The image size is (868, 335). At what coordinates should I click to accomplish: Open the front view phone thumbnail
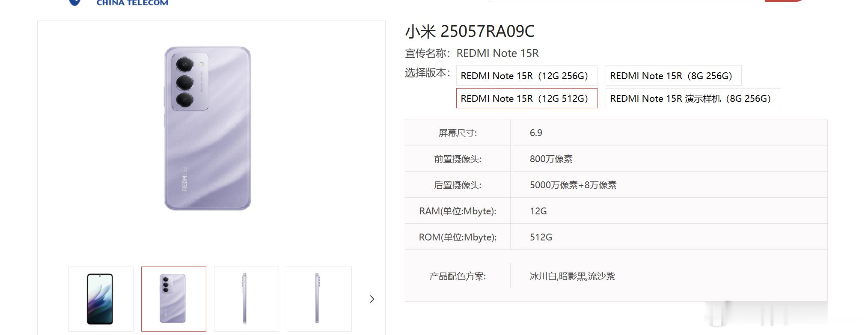pyautogui.click(x=101, y=299)
